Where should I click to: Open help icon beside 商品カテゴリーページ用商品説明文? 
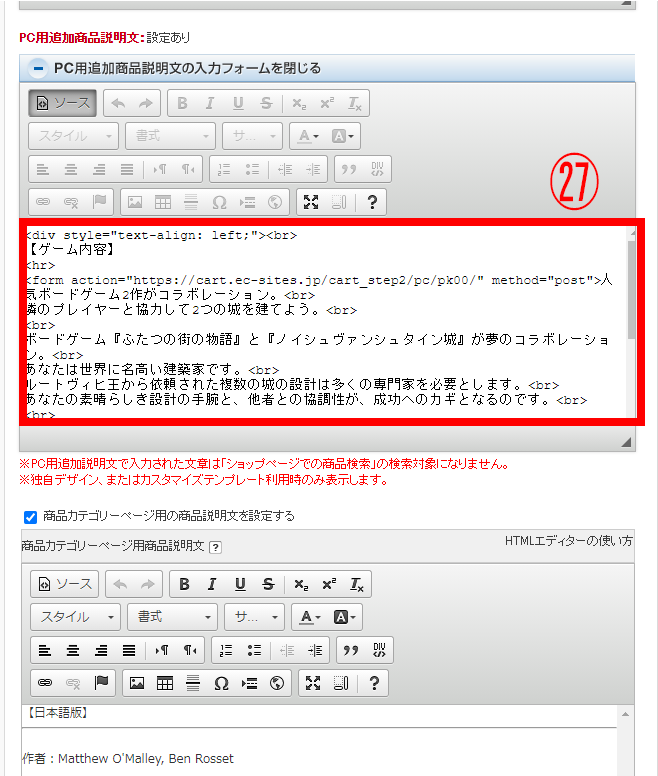[215, 547]
